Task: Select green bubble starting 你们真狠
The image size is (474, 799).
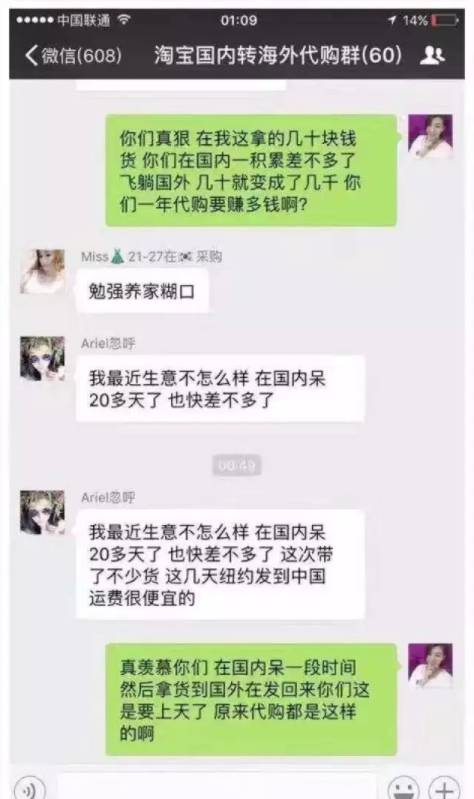Action: pos(251,171)
